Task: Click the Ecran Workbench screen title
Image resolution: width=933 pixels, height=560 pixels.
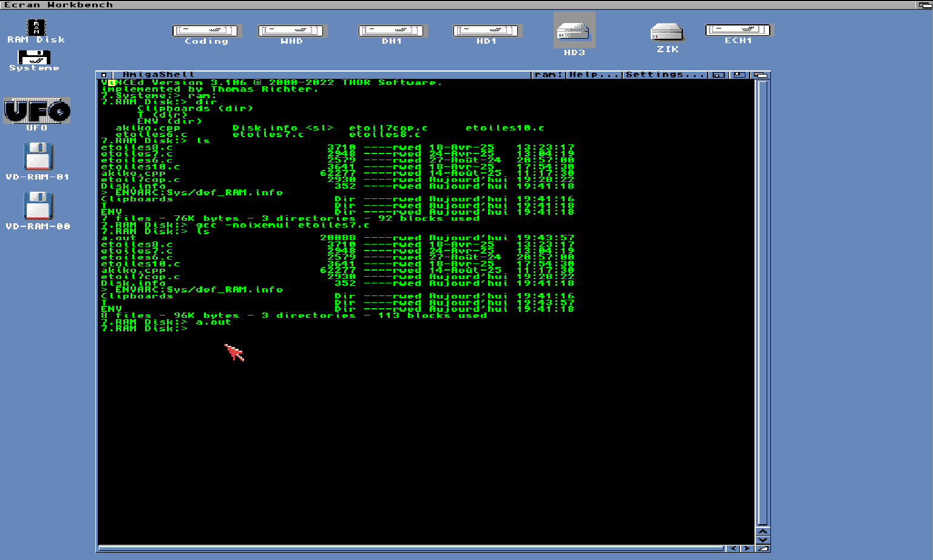Action: click(59, 5)
